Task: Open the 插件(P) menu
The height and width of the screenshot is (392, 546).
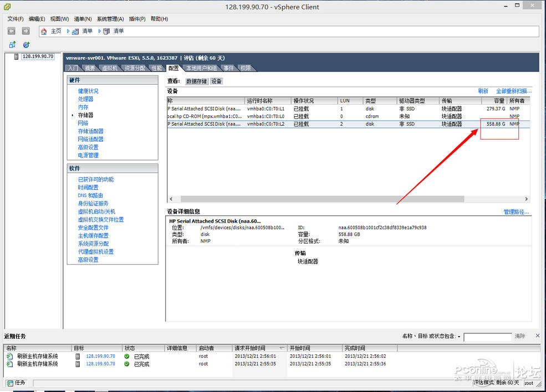Action: tap(137, 19)
